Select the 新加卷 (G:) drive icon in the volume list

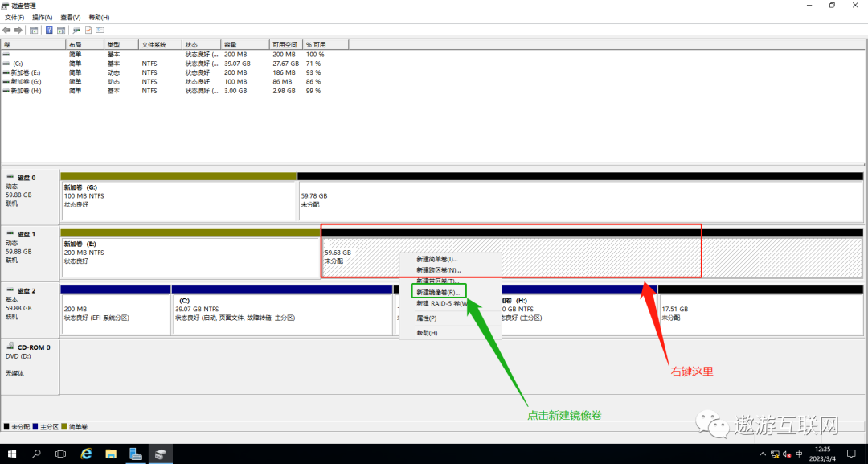(x=6, y=81)
